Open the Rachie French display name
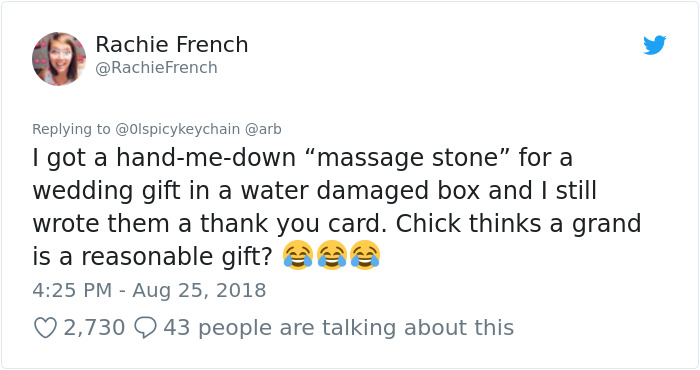This screenshot has height=370, width=700. (x=172, y=45)
